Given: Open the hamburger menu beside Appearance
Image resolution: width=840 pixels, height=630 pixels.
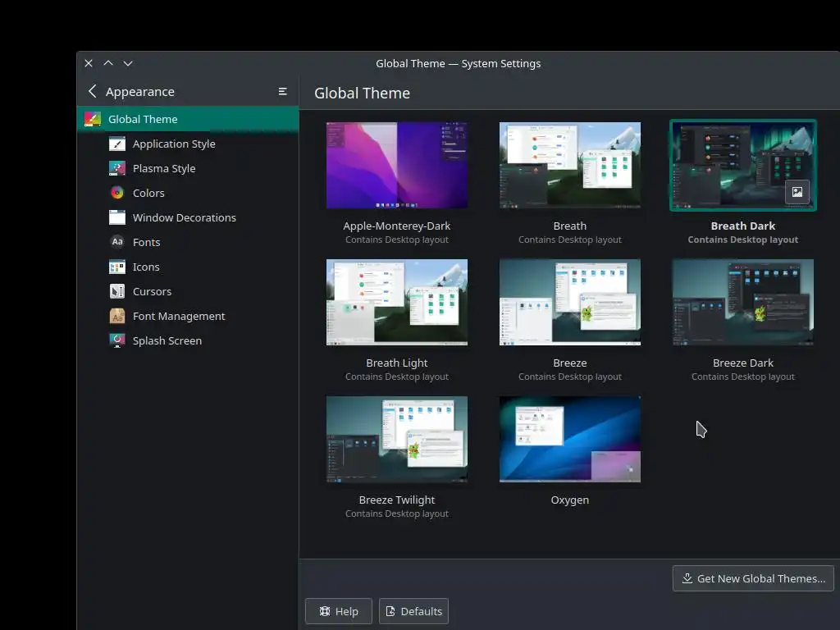Looking at the screenshot, I should point(282,92).
